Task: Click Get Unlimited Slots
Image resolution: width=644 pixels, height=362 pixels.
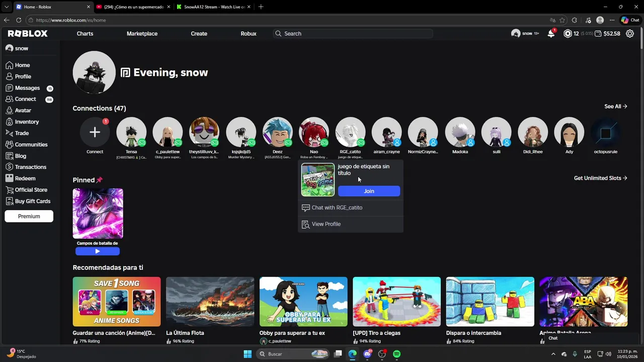Action: tap(601, 178)
